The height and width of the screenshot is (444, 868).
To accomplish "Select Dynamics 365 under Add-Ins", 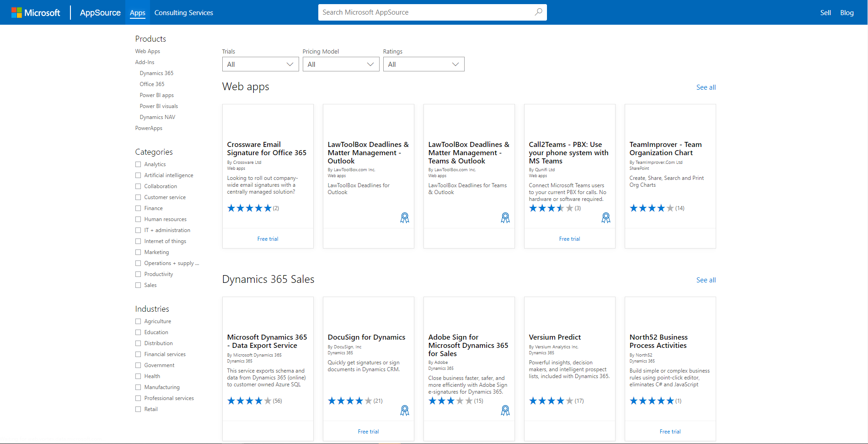I will 156,73.
